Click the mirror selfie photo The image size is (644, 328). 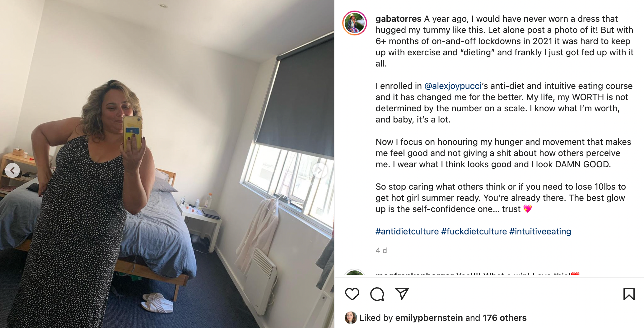[x=167, y=164]
